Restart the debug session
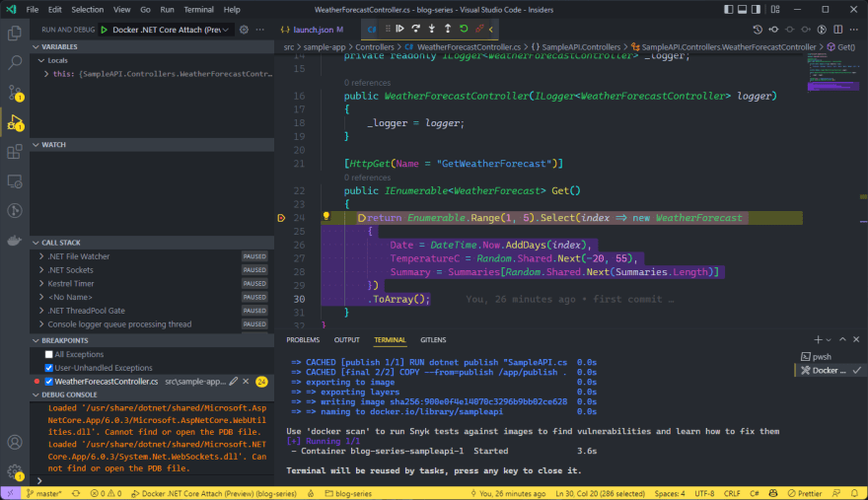This screenshot has height=500, width=868. 464,29
